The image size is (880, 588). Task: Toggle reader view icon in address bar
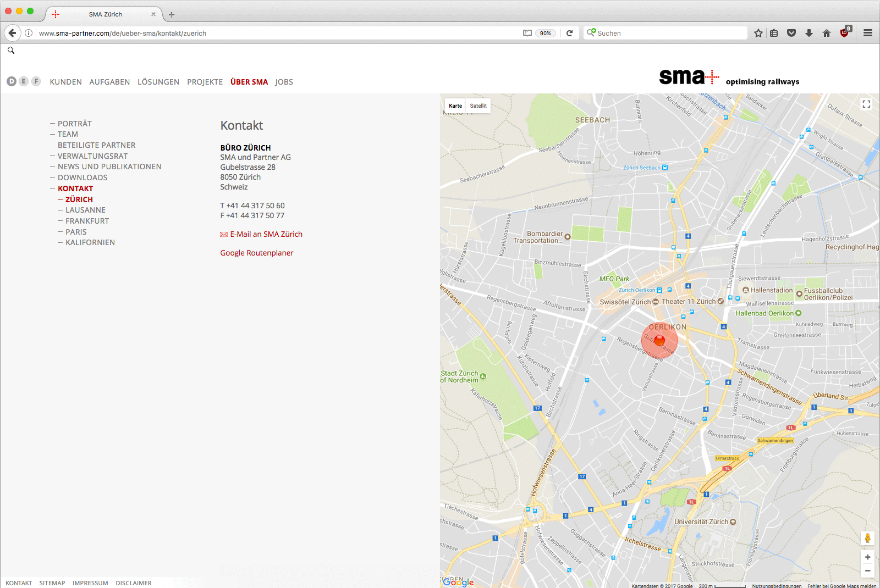point(527,33)
